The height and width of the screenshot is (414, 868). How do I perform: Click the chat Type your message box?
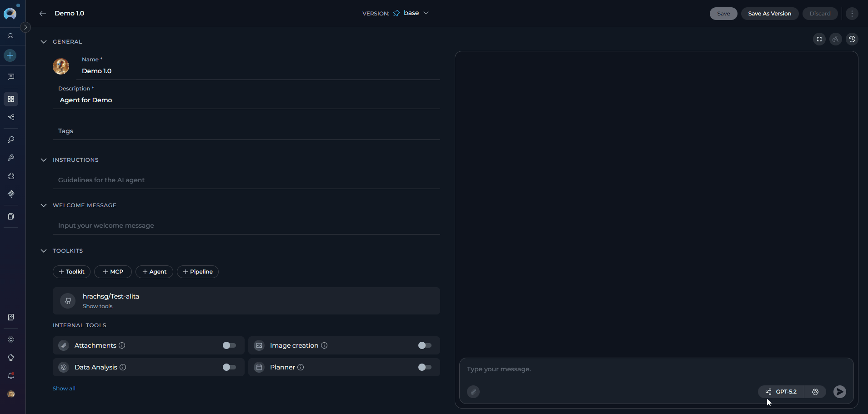(656, 369)
